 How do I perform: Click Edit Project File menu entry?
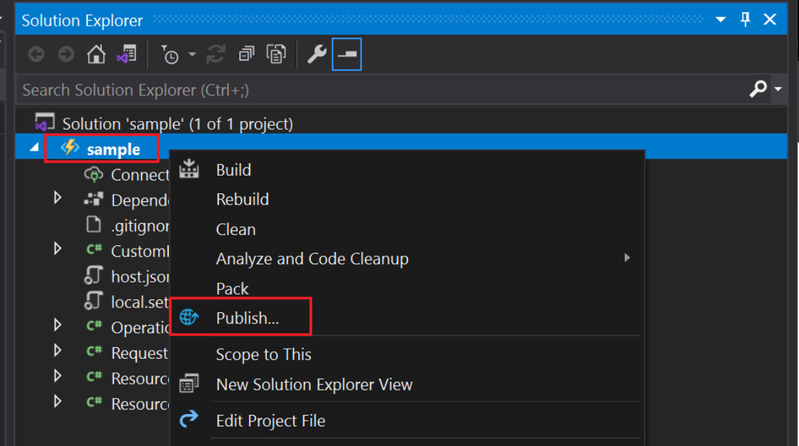pyautogui.click(x=270, y=420)
